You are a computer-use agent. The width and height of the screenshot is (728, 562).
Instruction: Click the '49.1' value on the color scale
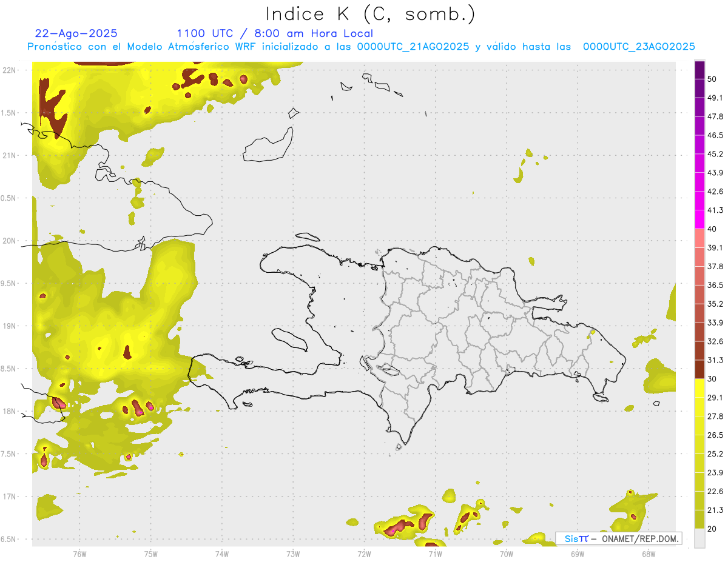715,98
